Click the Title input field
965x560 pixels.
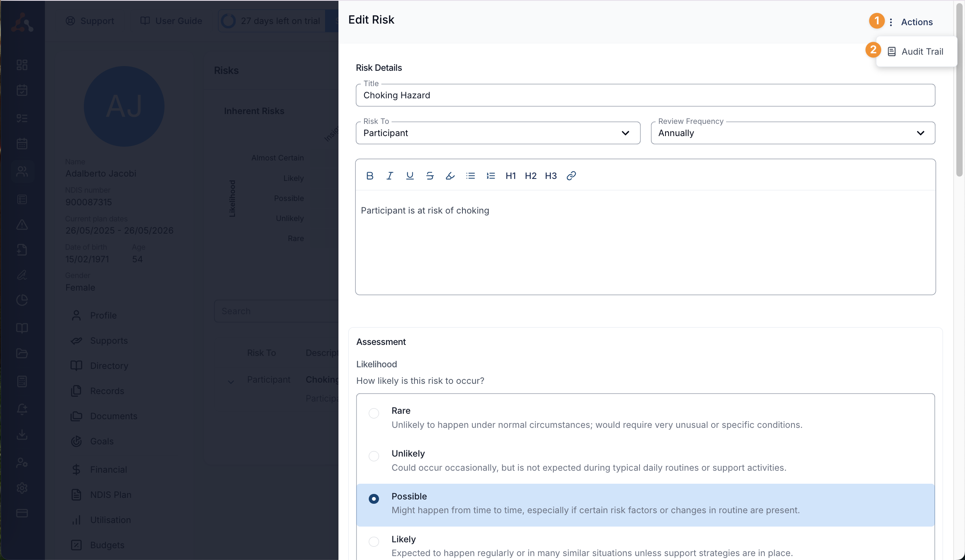pos(645,95)
